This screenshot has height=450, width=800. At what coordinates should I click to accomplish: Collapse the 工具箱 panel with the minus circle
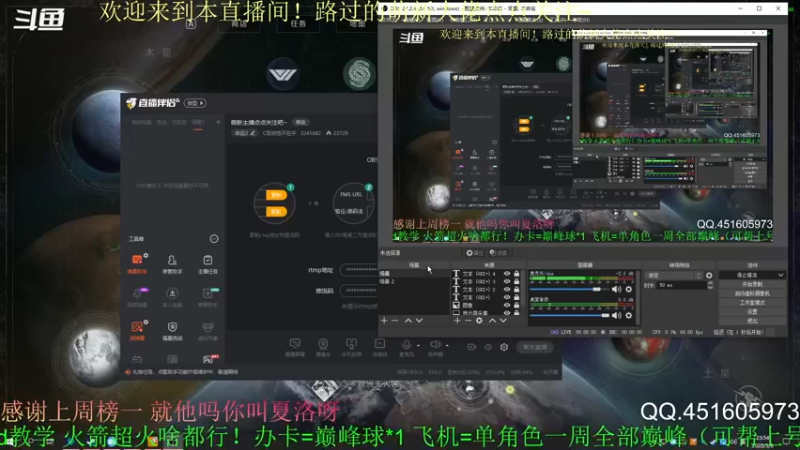[x=214, y=239]
